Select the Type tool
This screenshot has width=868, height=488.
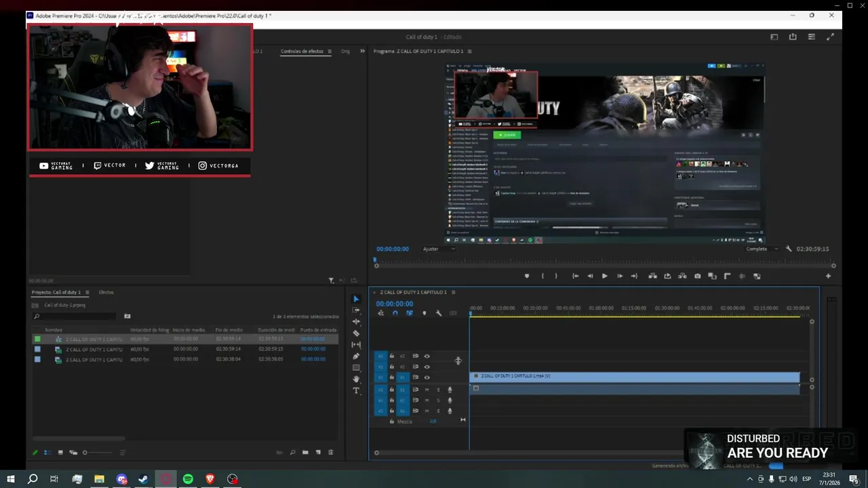tap(356, 391)
